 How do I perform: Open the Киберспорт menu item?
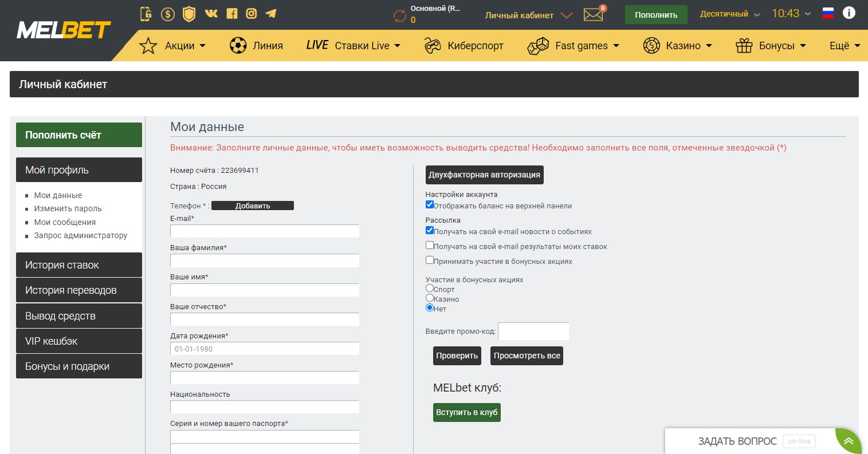[464, 46]
